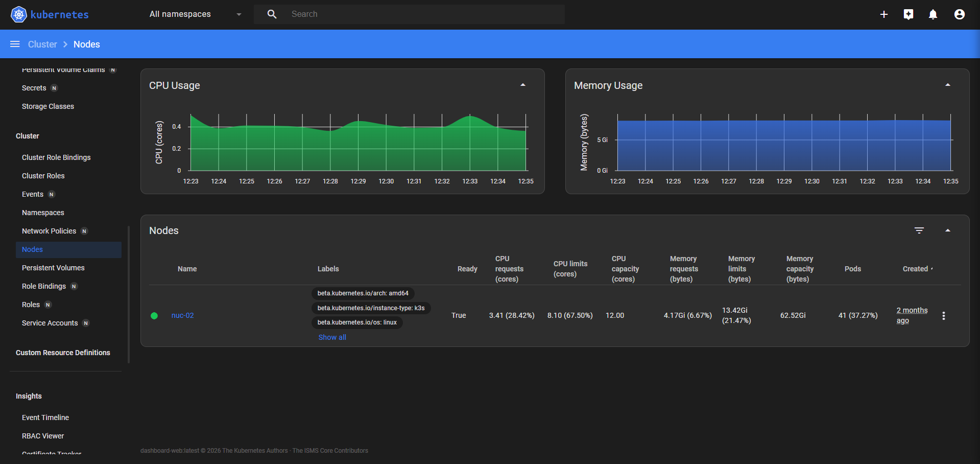This screenshot has height=464, width=980.
Task: Sort by the Created column header
Action: 915,269
